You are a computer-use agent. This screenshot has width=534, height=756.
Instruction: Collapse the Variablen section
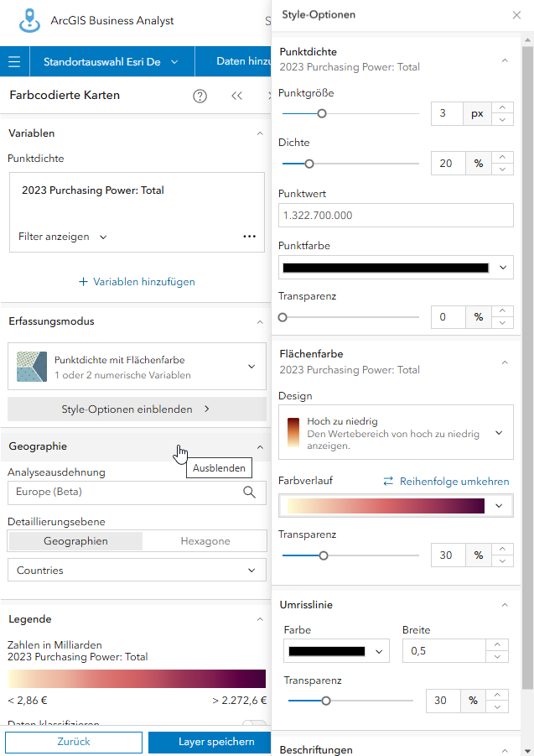[260, 133]
